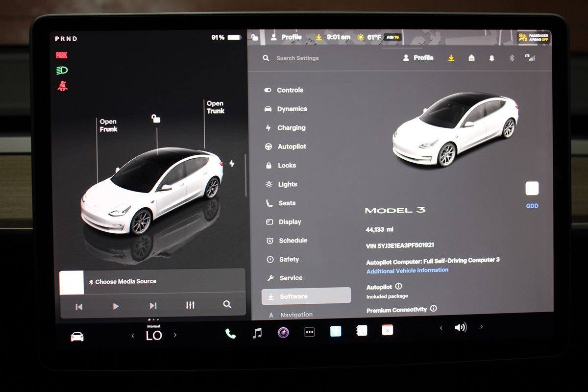The width and height of the screenshot is (588, 392).
Task: Lower cabin temperature with left chevron
Action: 133,336
